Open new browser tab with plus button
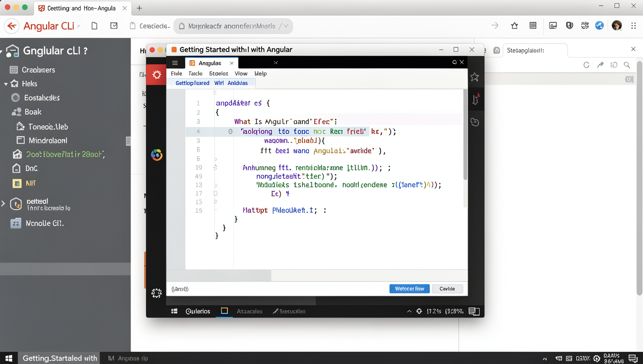Screen dimensions: 643x364 (x=139, y=8)
